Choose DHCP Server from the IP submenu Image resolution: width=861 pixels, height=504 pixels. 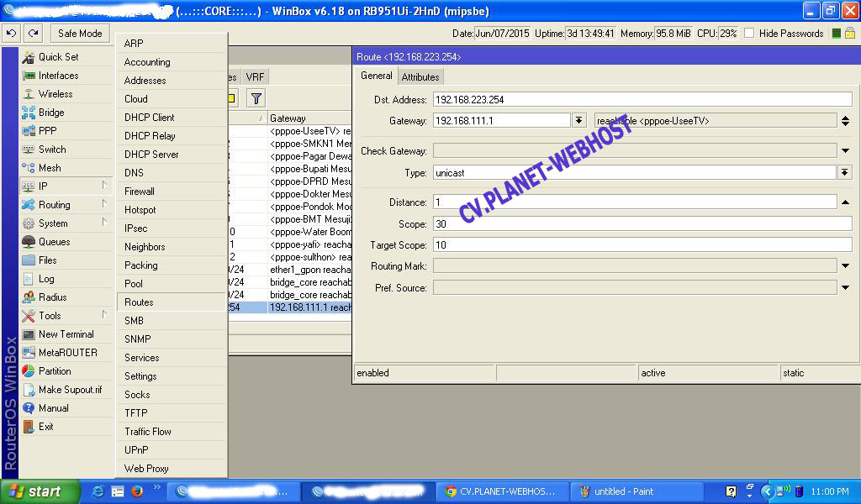151,155
